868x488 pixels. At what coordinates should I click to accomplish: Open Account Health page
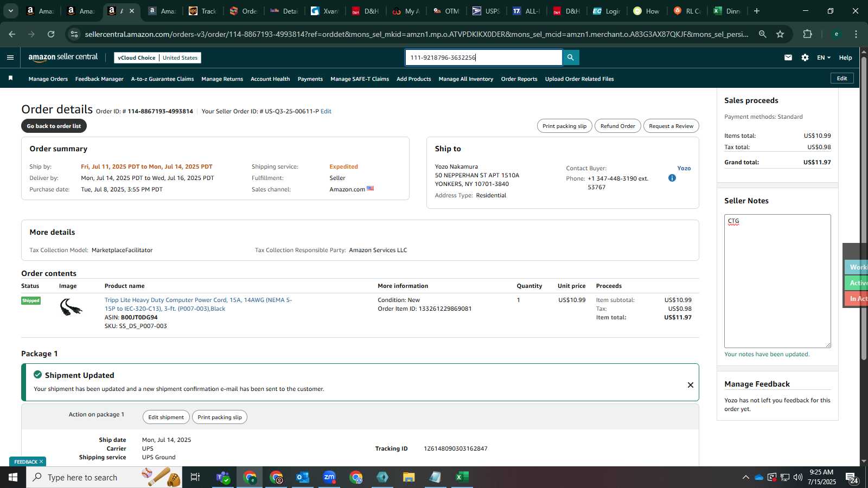tap(270, 79)
